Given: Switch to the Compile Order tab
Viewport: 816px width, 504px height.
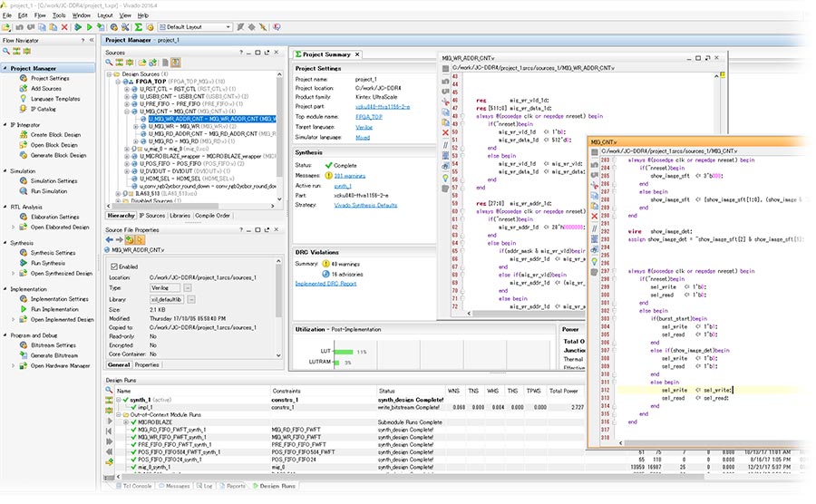Looking at the screenshot, I should click(212, 215).
